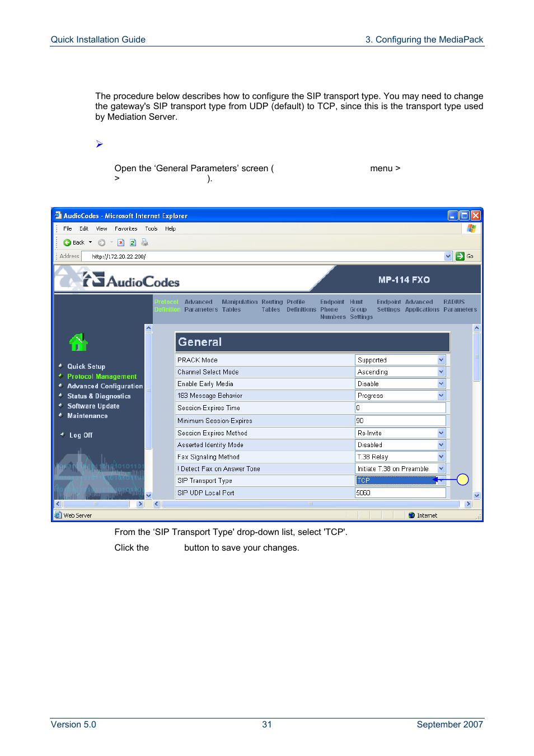Click the Minimum Session-Expires input field

(x=400, y=421)
